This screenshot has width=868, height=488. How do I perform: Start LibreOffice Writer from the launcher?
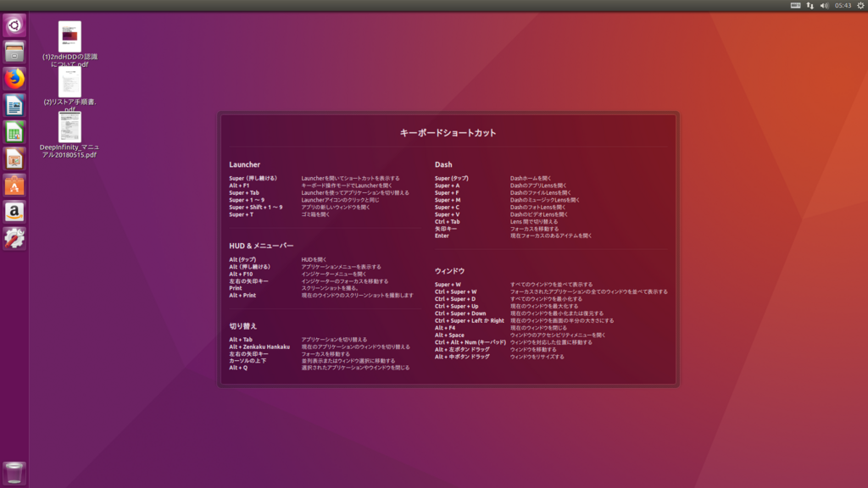[14, 105]
